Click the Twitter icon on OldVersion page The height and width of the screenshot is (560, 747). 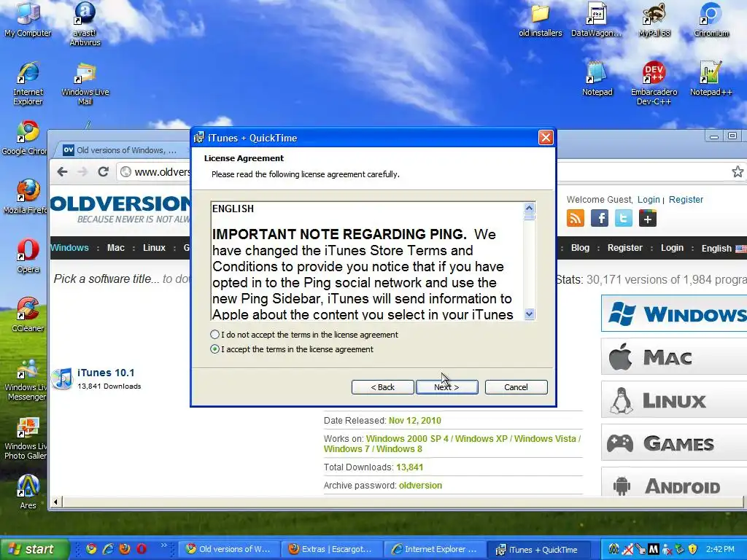click(x=624, y=218)
